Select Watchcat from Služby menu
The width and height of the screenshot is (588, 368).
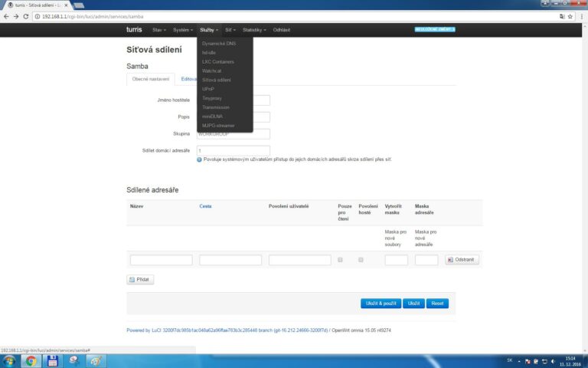[x=211, y=71]
